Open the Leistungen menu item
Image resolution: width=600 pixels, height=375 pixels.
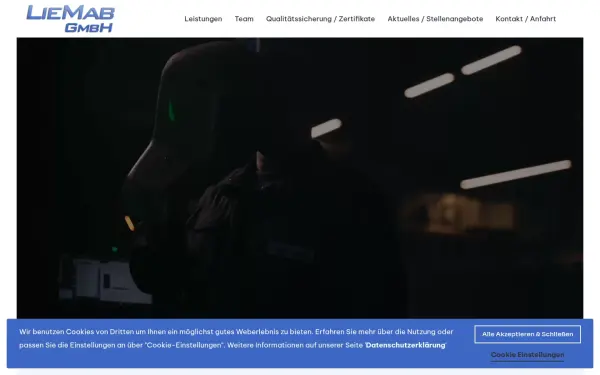click(203, 19)
